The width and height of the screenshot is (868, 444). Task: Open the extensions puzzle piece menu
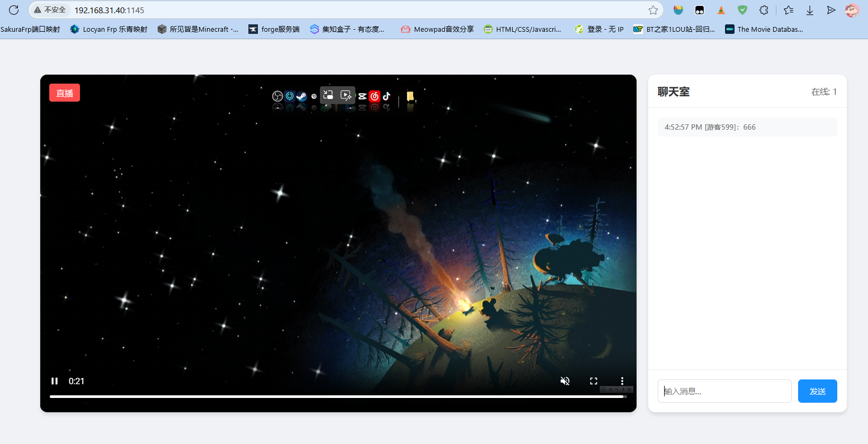[764, 10]
